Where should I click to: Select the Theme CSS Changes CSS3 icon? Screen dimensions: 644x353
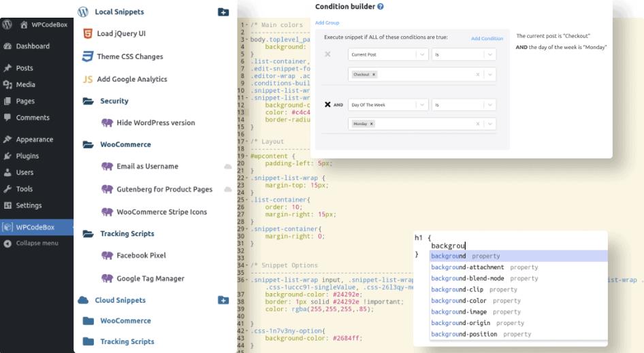[88, 56]
